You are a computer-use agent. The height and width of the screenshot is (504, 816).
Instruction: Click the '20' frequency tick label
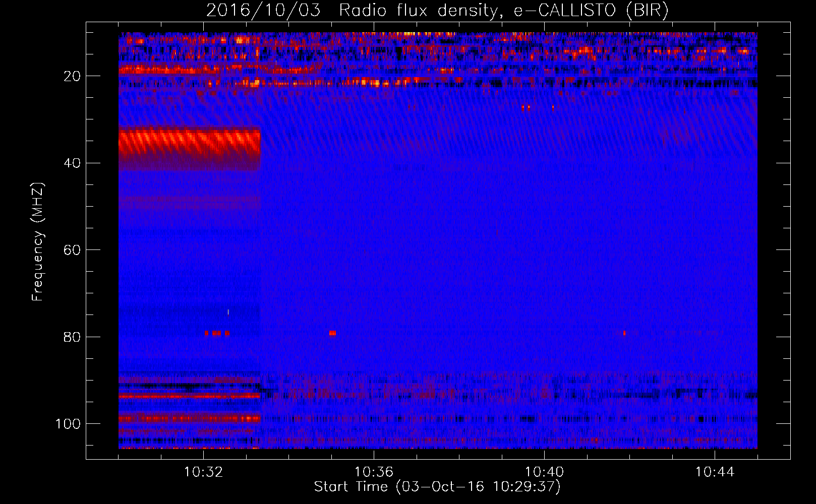(x=72, y=76)
